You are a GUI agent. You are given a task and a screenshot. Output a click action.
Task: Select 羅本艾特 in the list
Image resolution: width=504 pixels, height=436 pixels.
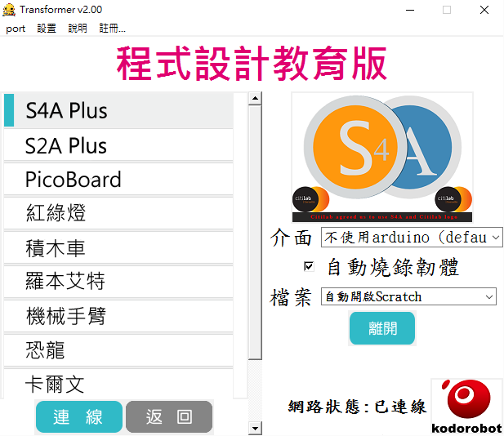[x=118, y=282]
